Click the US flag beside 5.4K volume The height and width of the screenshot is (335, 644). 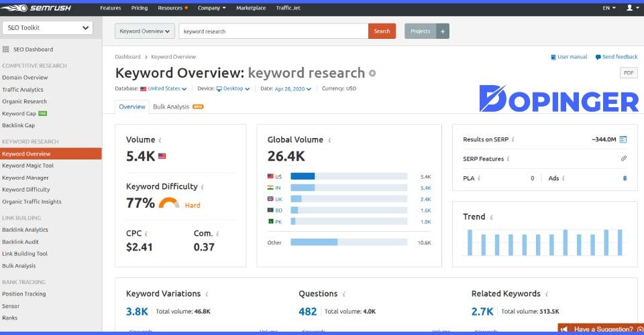pyautogui.click(x=162, y=156)
